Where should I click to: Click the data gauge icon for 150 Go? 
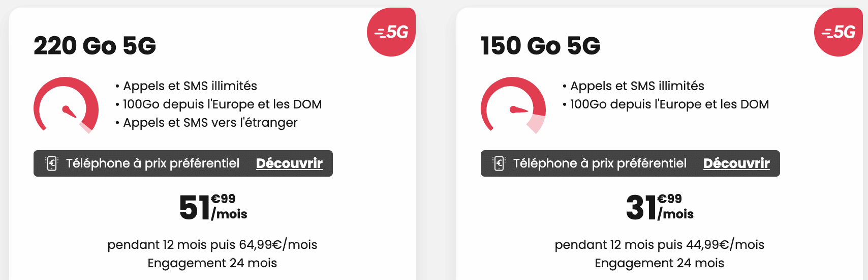pos(513,105)
